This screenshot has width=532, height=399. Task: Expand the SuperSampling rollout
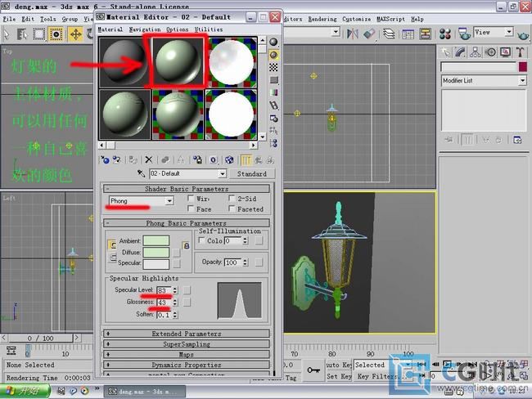(x=187, y=344)
